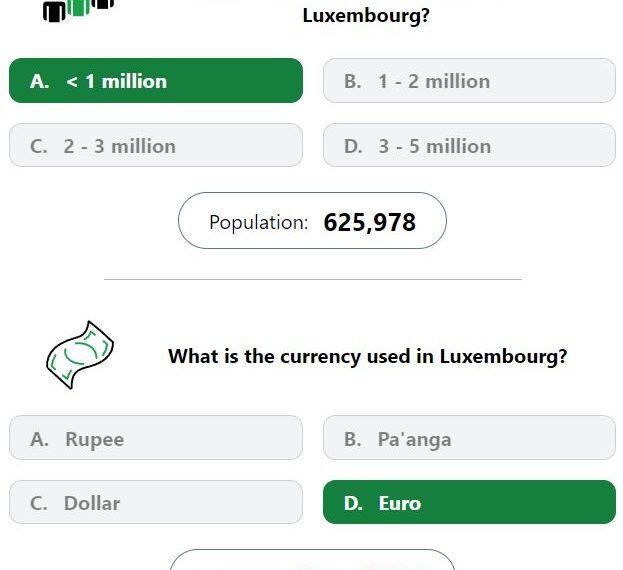Click the horizontal divider between questions
The height and width of the screenshot is (570, 623).
click(312, 279)
